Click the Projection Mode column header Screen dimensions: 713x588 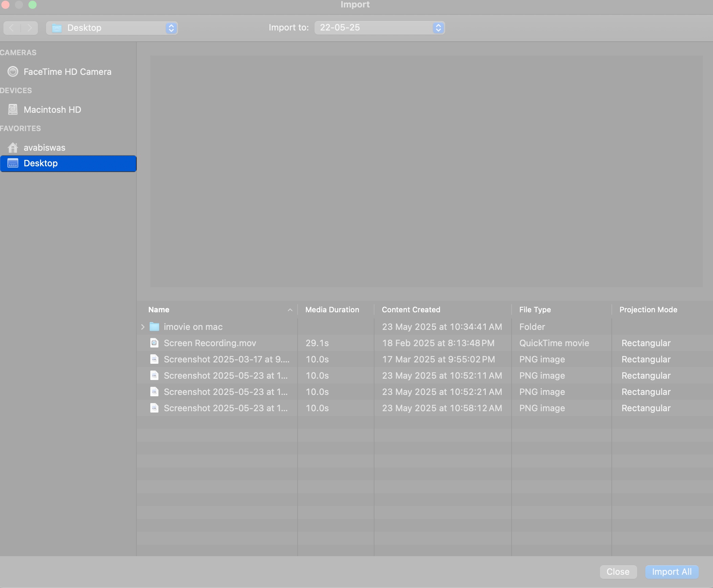(x=648, y=309)
